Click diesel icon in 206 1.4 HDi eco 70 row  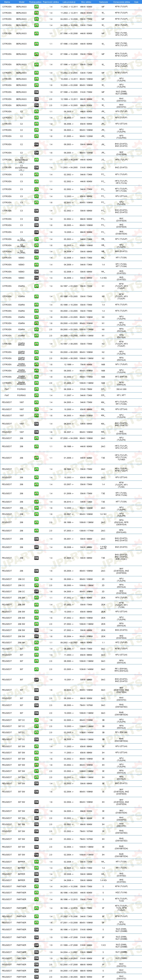pos(36,547)
